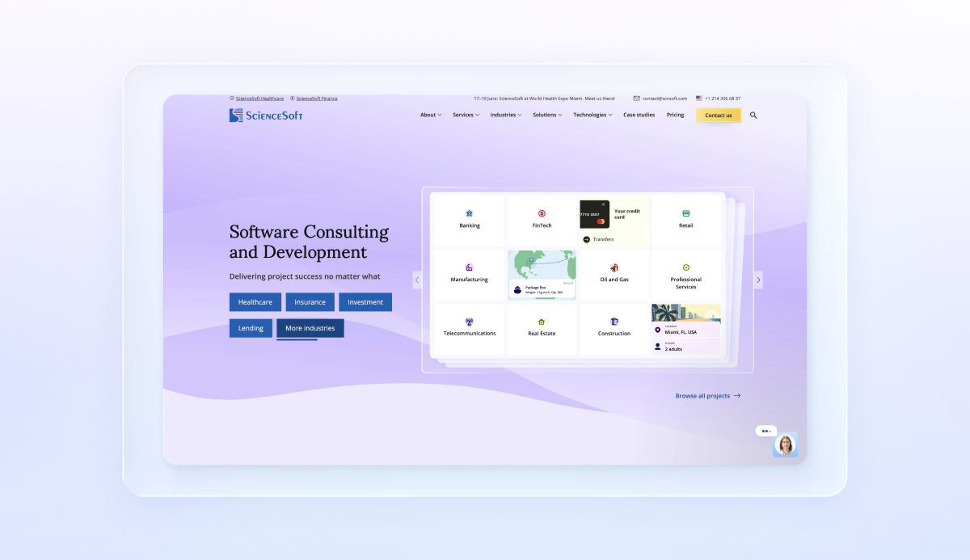Click the ScienceSoft logo
970x560 pixels.
tap(266, 116)
